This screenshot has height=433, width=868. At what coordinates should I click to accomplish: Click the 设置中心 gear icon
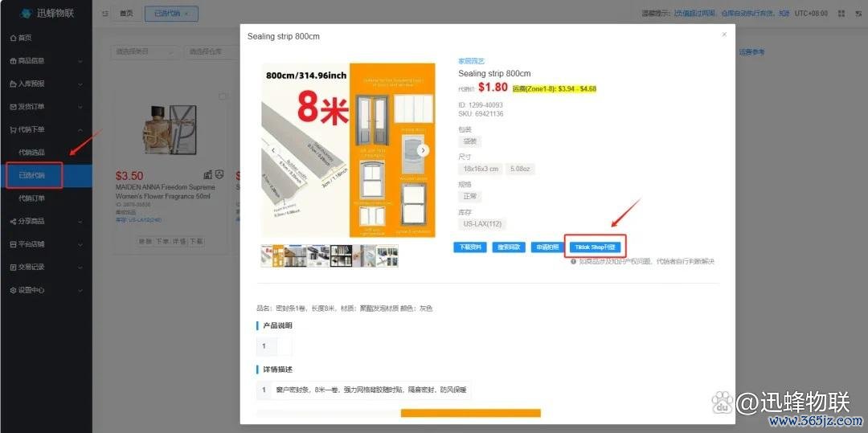tap(14, 290)
